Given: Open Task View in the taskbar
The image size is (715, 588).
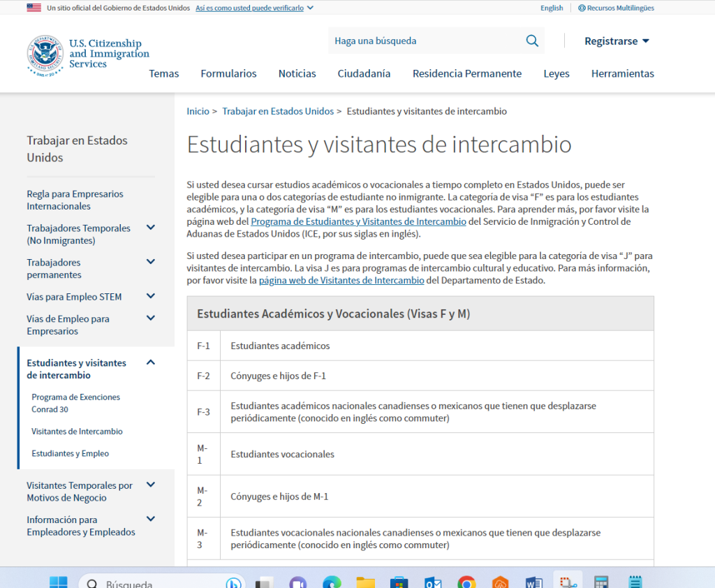Looking at the screenshot, I should tap(265, 583).
